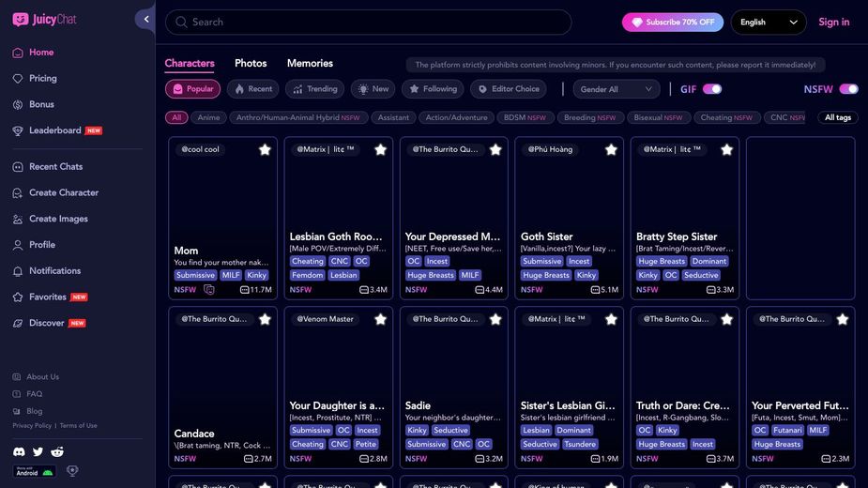
Task: Open the English language dropdown
Action: coord(769,23)
